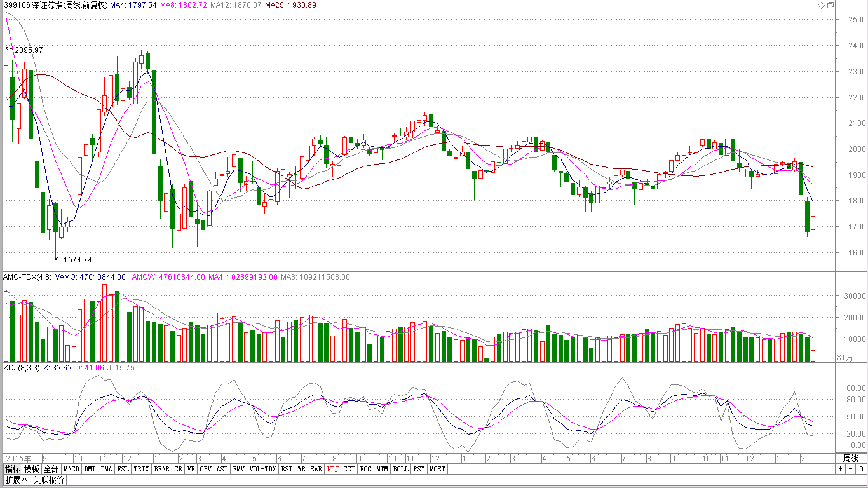868x488 pixels.
Task: Click the K: 32.62 value
Action: click(57, 368)
